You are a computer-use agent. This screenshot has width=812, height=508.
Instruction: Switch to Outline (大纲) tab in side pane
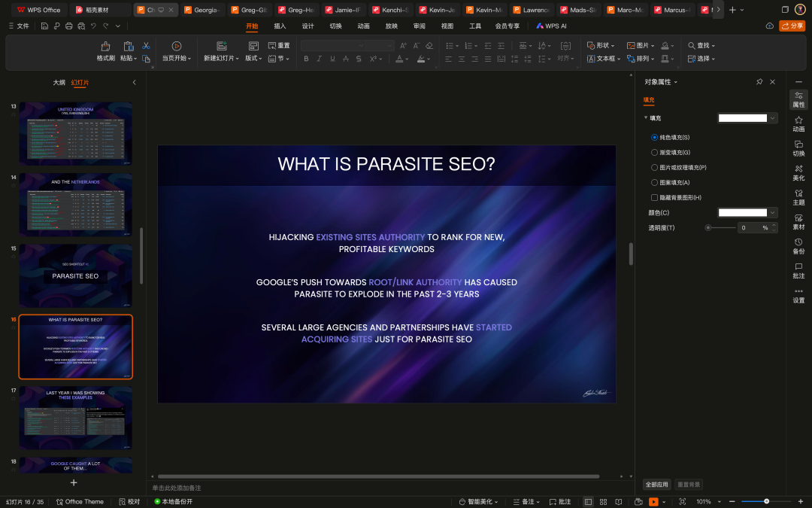point(59,83)
